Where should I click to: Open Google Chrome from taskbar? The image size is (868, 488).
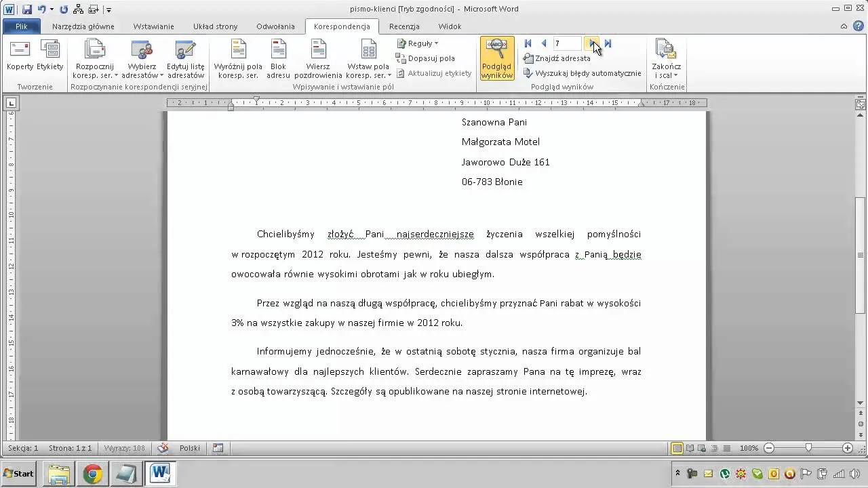point(93,473)
